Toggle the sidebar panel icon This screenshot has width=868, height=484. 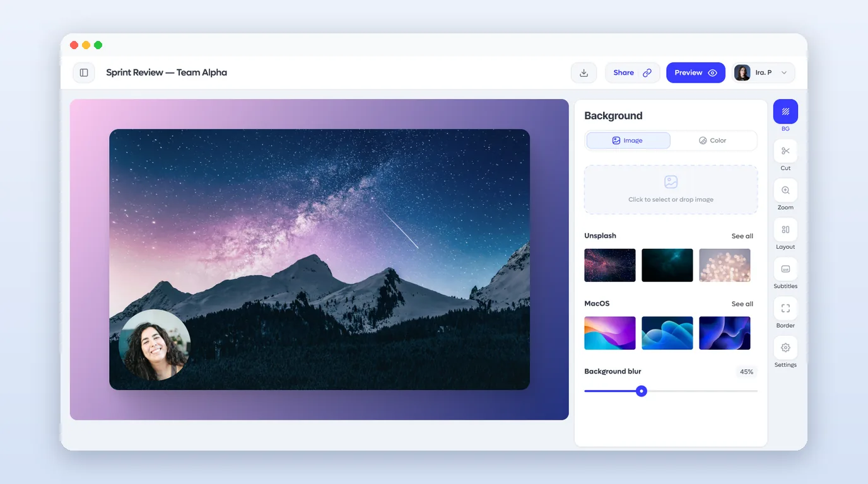coord(84,72)
